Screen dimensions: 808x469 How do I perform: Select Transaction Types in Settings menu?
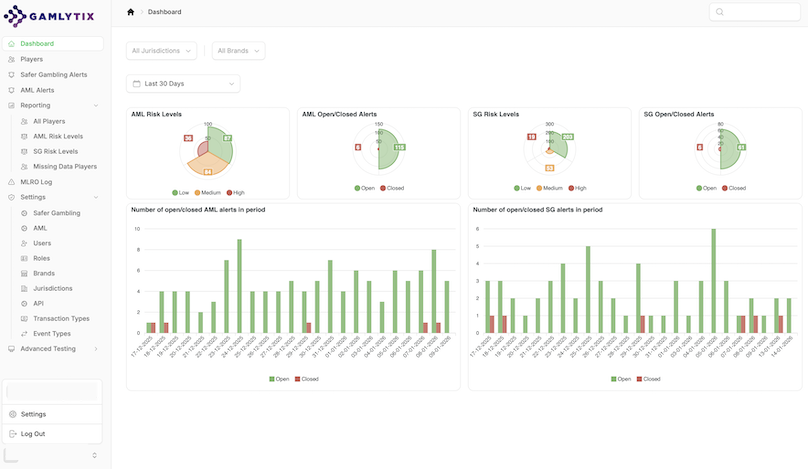coord(61,318)
